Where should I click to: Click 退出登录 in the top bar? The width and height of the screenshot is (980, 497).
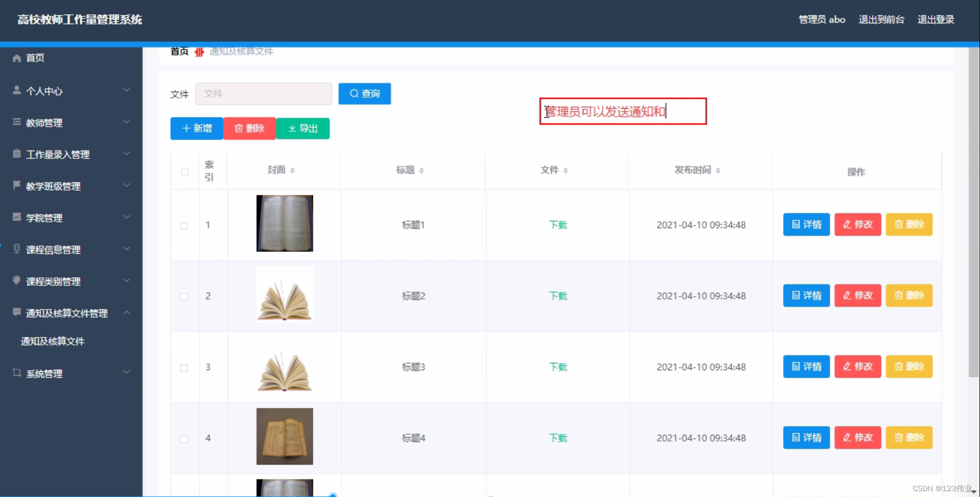click(x=936, y=20)
